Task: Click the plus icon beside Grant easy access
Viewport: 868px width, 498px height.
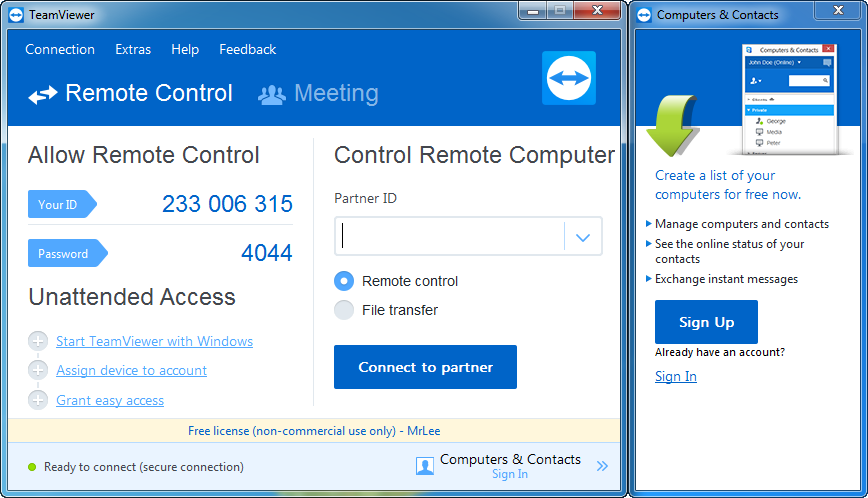Action: (38, 400)
